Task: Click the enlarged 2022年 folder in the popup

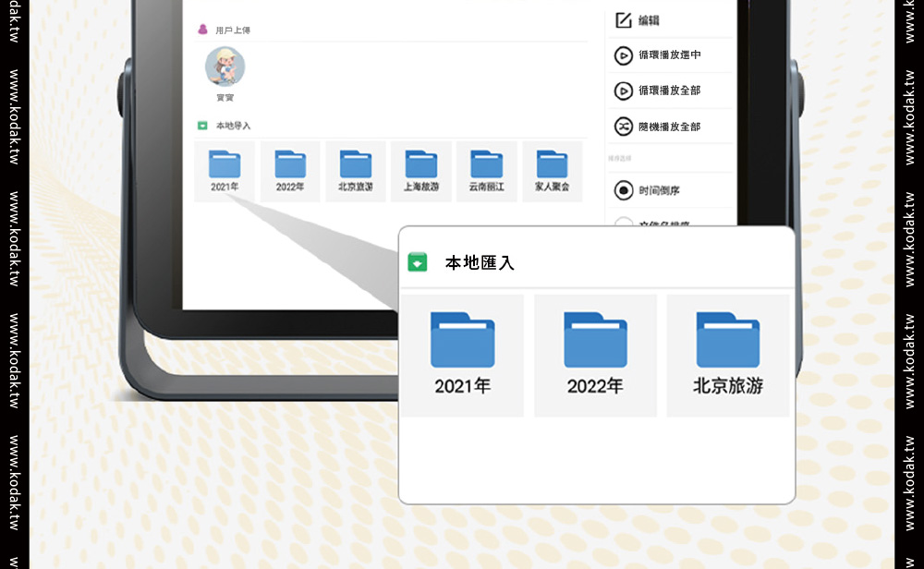Action: (595, 342)
